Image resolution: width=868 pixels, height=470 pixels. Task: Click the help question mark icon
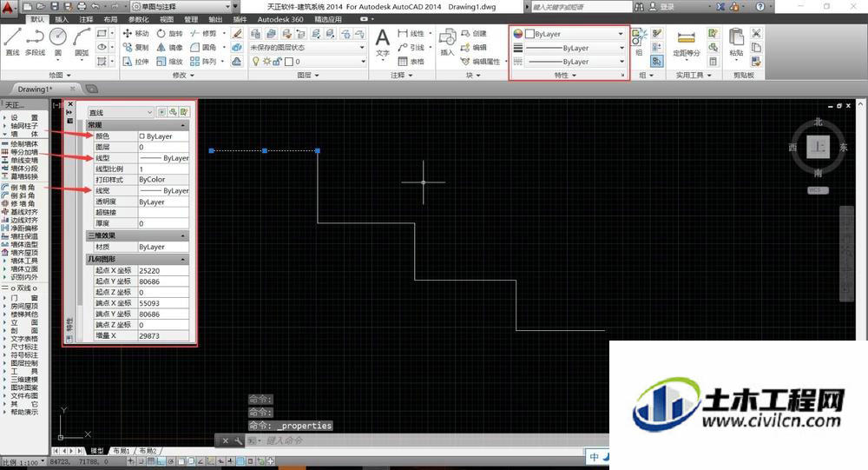coord(760,7)
